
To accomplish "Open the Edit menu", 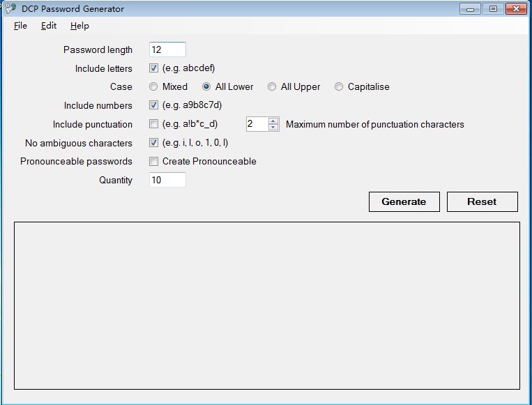I will coord(49,26).
